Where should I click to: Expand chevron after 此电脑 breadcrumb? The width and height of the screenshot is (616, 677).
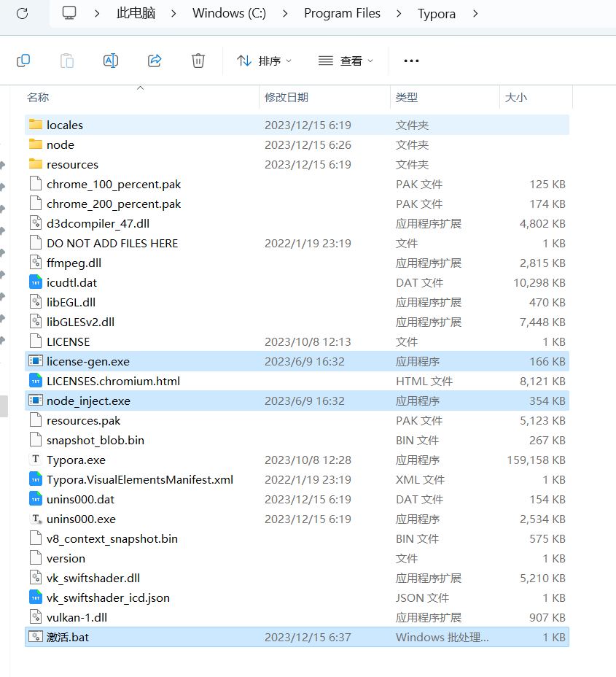174,14
